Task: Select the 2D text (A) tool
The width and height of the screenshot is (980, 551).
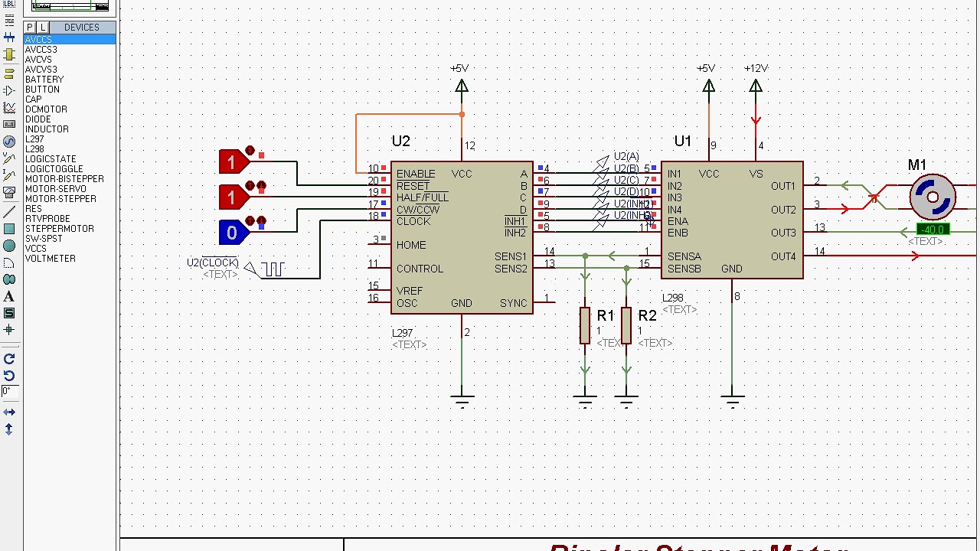Action: [x=9, y=296]
